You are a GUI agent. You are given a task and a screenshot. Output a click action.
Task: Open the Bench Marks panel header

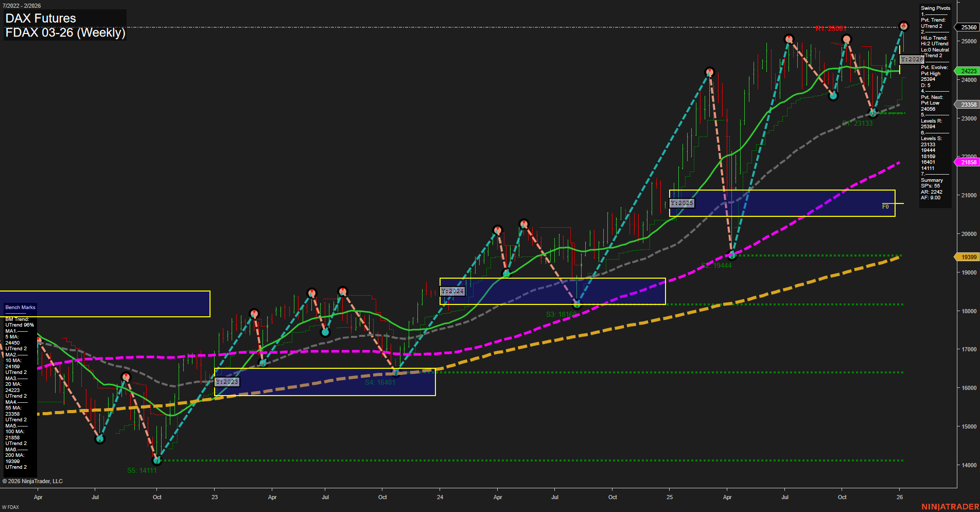(20, 307)
